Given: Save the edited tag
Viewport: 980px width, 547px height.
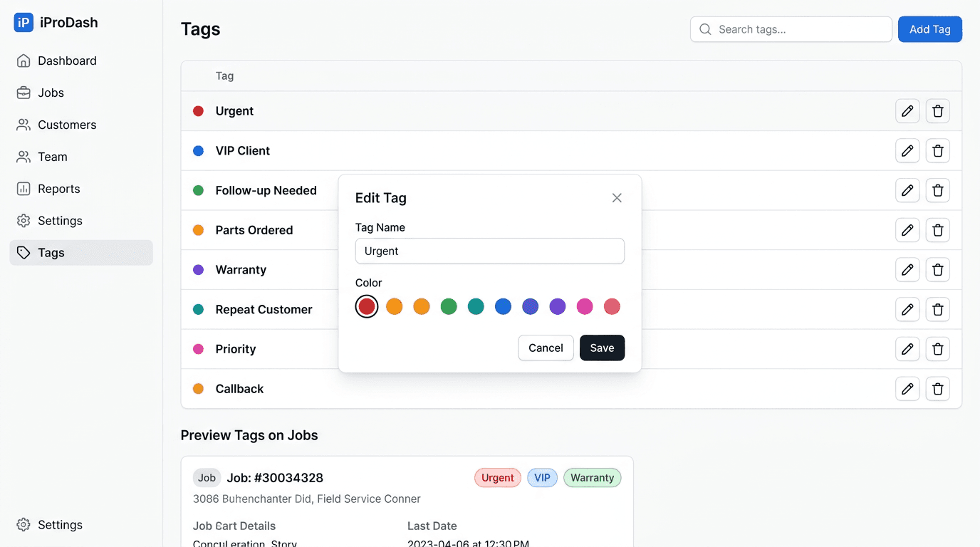Looking at the screenshot, I should (x=602, y=348).
